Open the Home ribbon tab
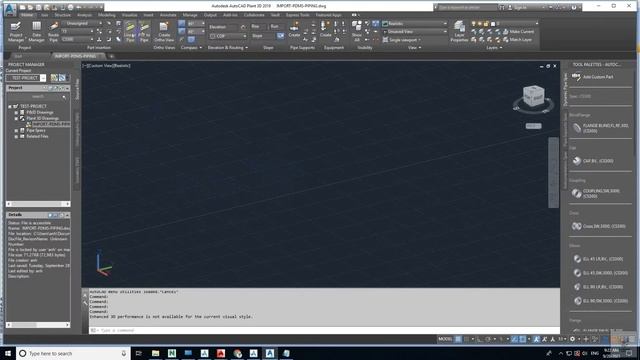640x360 pixels. coord(27,15)
